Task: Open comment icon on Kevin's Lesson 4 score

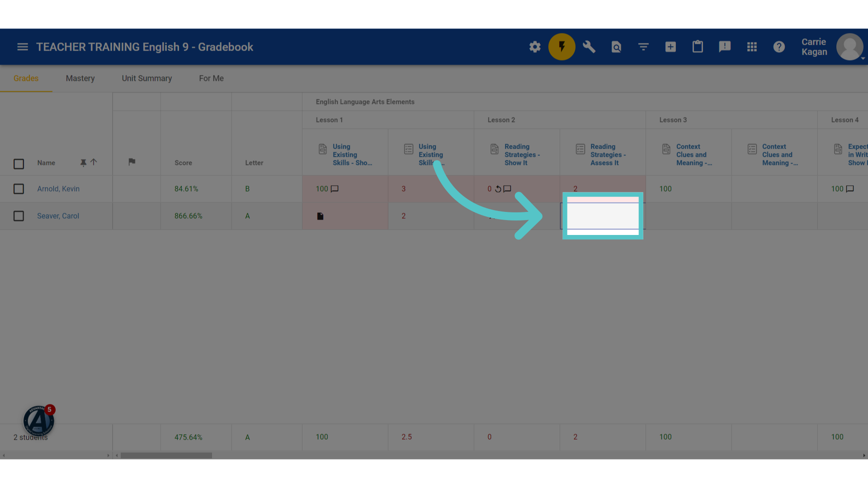Action: tap(850, 189)
